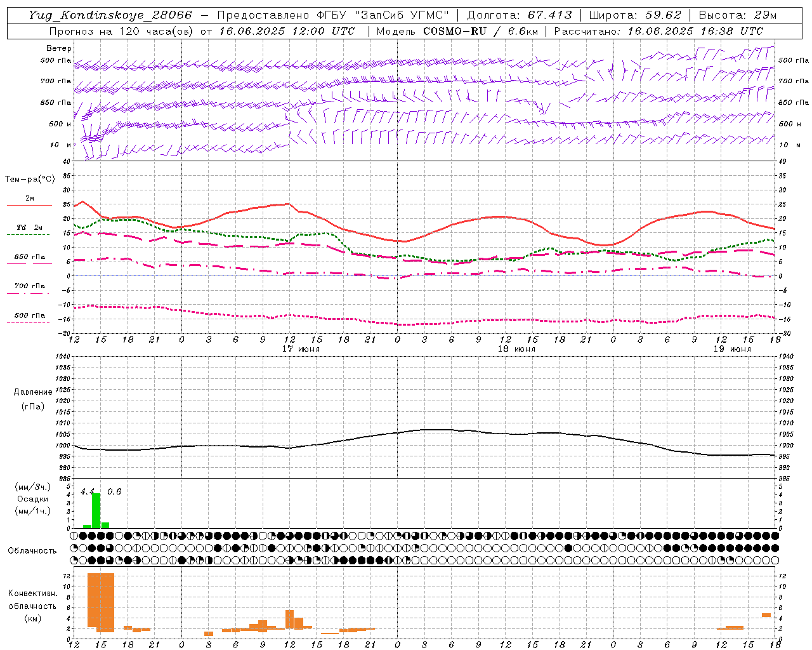Click the 'Рассчитано: 16.06.2025 16:38 UTC' timestamp
The image size is (812, 650).
[658, 31]
